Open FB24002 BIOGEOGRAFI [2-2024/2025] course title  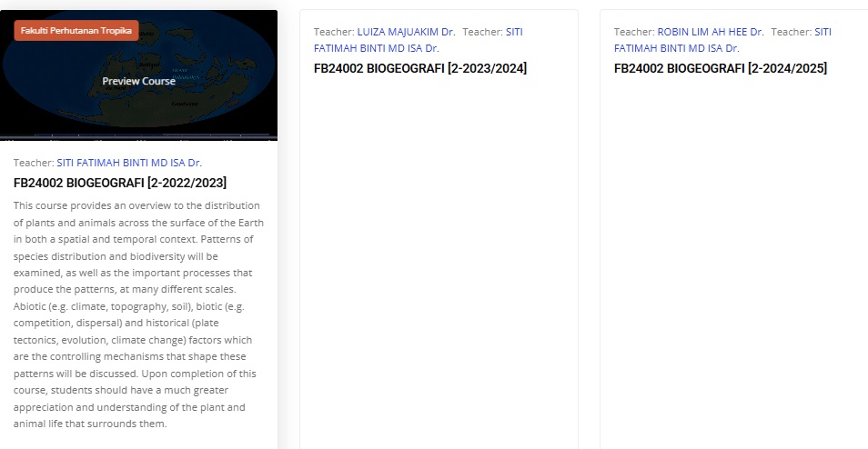tap(721, 68)
